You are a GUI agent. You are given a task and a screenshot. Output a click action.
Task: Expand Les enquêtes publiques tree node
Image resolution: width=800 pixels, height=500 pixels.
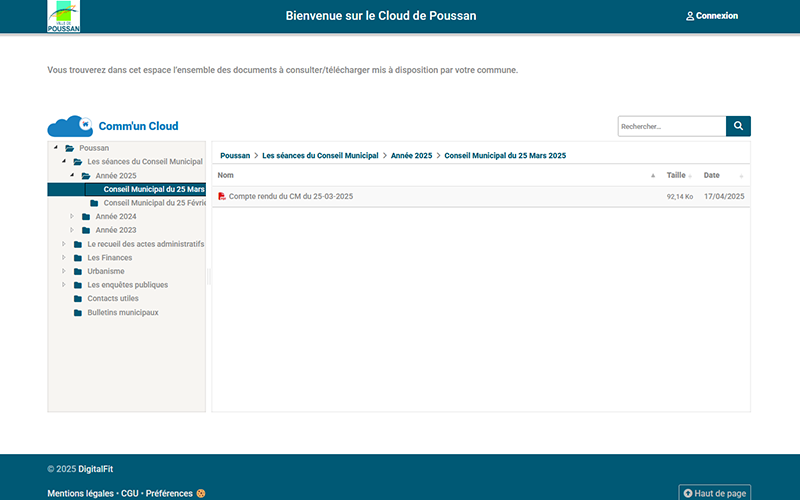[x=64, y=285]
